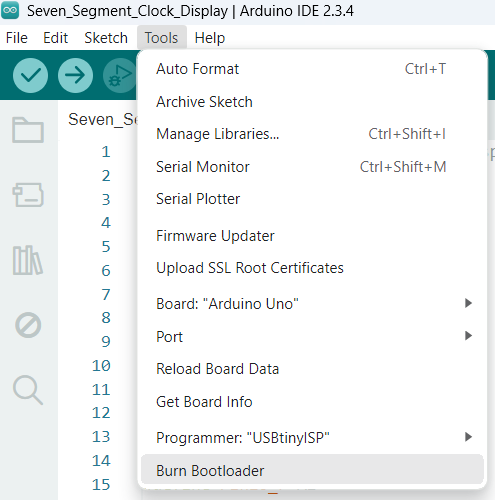Open the Debug sidebar panel icon
Image resolution: width=495 pixels, height=500 pixels.
click(x=28, y=325)
